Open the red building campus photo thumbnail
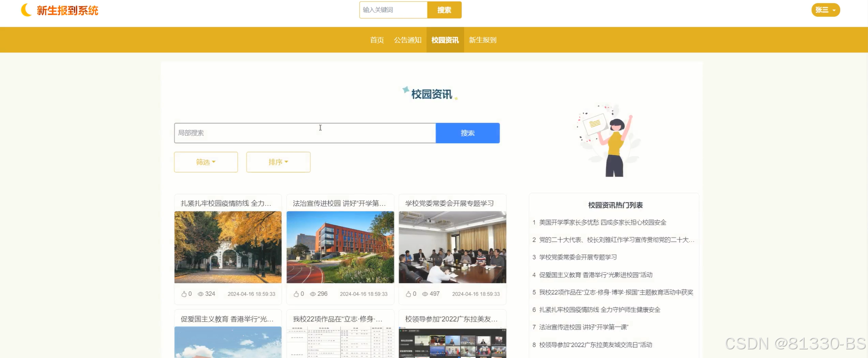Image resolution: width=868 pixels, height=358 pixels. (340, 247)
